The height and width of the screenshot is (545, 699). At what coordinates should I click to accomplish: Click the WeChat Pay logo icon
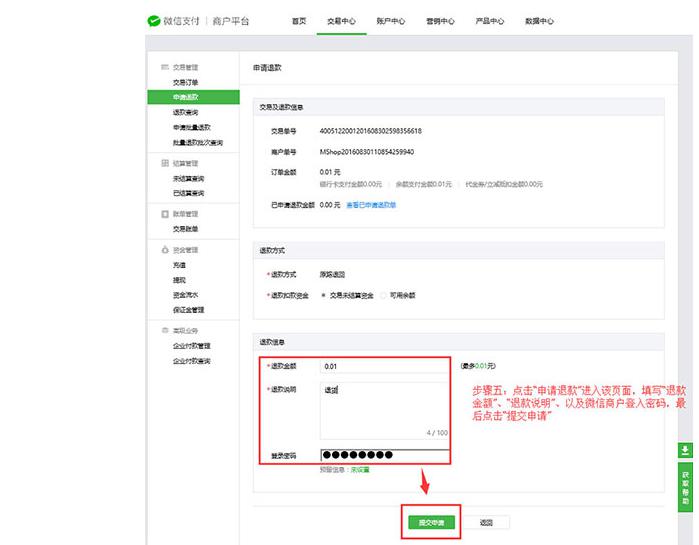pyautogui.click(x=154, y=20)
